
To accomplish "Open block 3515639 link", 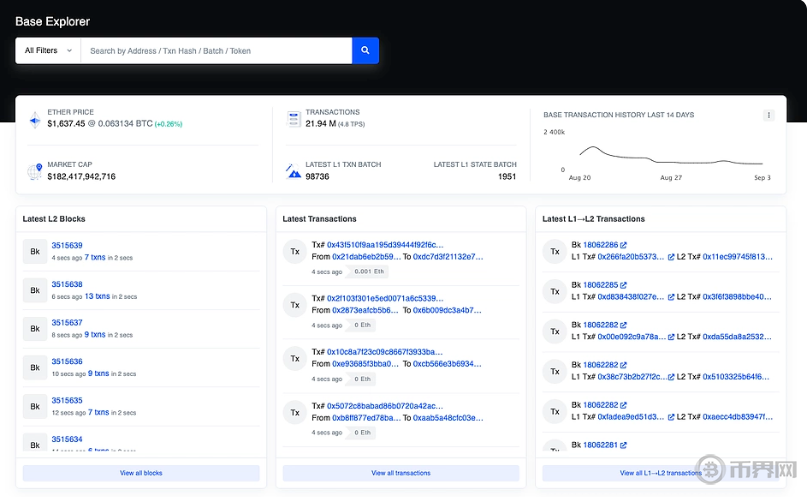I will pyautogui.click(x=67, y=245).
